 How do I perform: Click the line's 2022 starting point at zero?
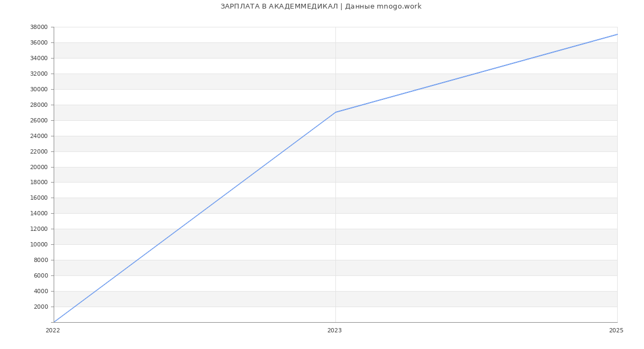(x=54, y=322)
